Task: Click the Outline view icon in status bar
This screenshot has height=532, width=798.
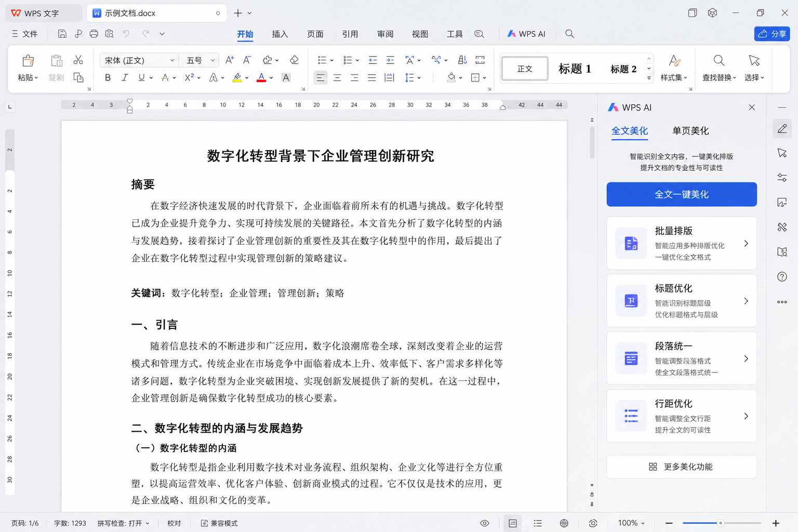Action: click(538, 523)
